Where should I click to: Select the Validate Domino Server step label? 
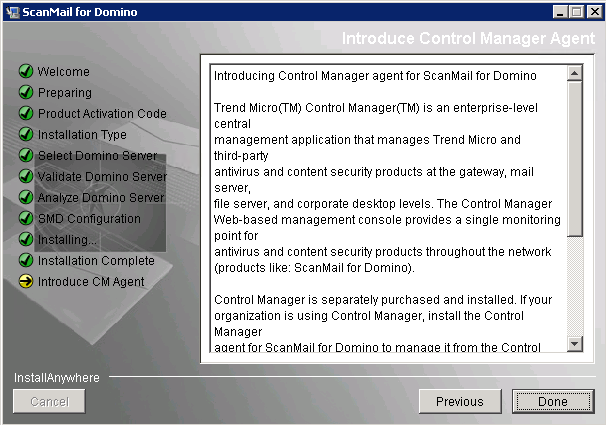(x=102, y=177)
